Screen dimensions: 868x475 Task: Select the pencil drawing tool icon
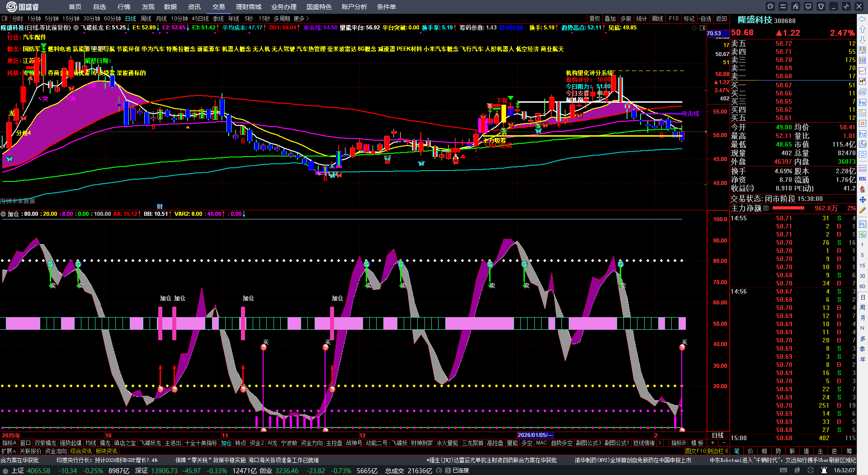(863, 210)
